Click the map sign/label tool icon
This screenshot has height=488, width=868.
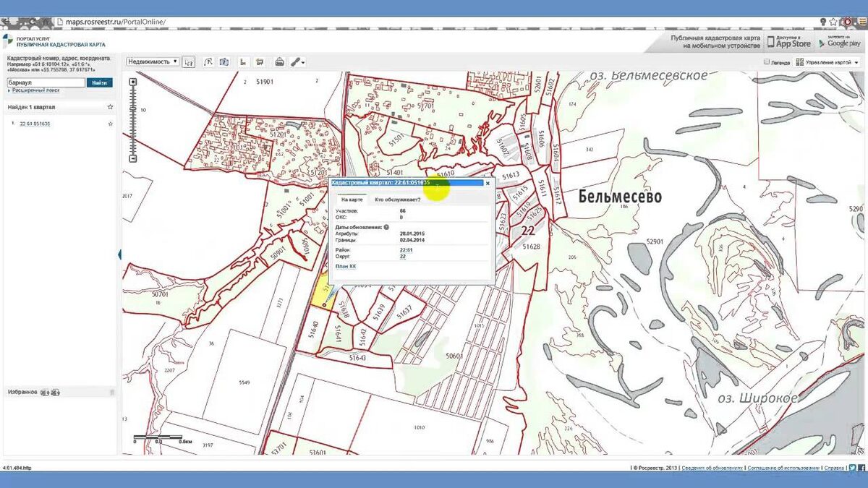click(x=260, y=61)
